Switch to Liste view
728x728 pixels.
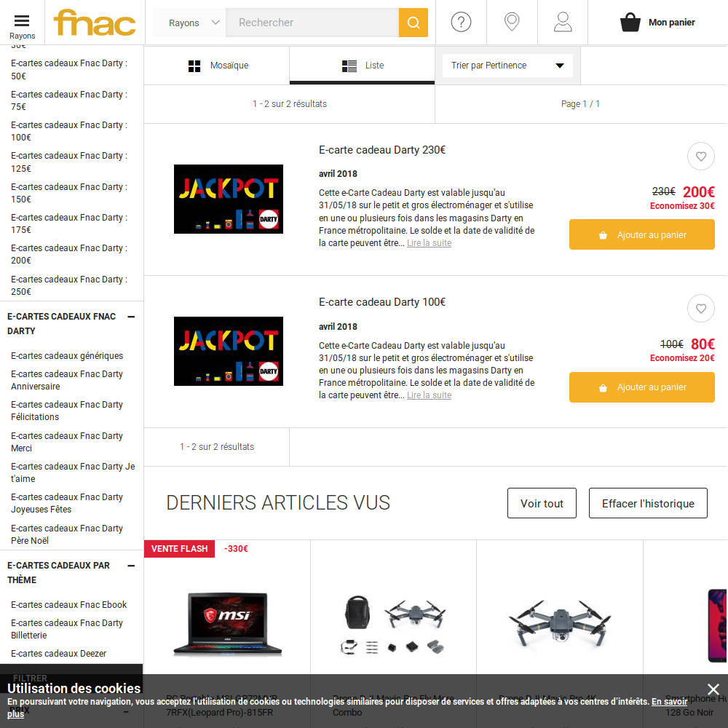[362, 66]
